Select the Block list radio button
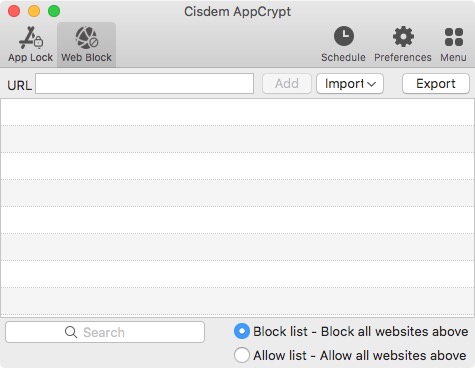This screenshot has width=475, height=368. coord(242,331)
